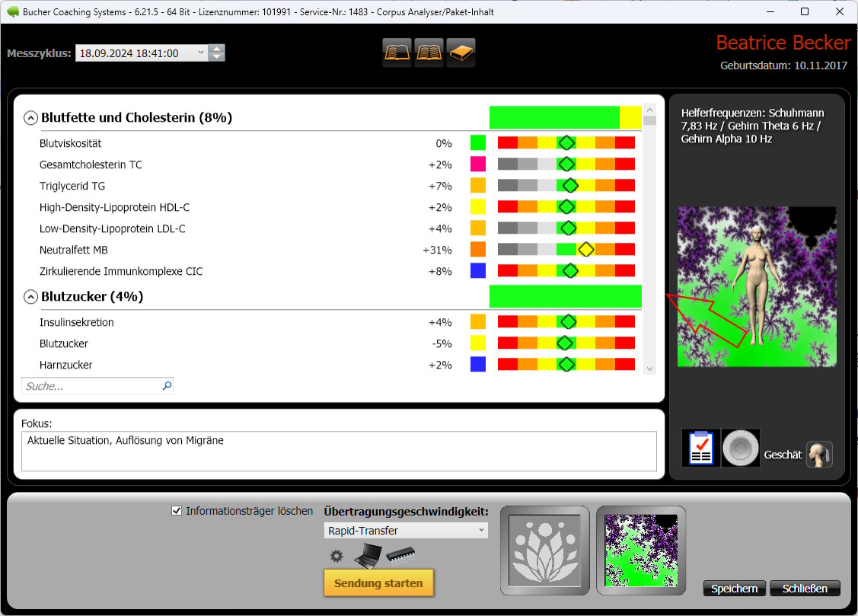Image resolution: width=858 pixels, height=616 pixels.
Task: Click the lotus flower image button
Action: pos(544,551)
